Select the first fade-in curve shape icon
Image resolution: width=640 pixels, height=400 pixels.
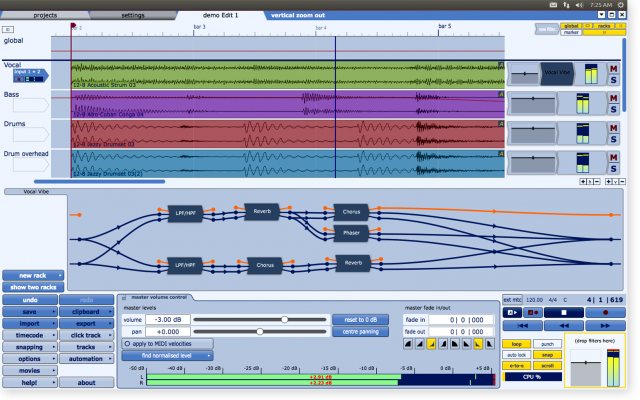[x=409, y=344]
